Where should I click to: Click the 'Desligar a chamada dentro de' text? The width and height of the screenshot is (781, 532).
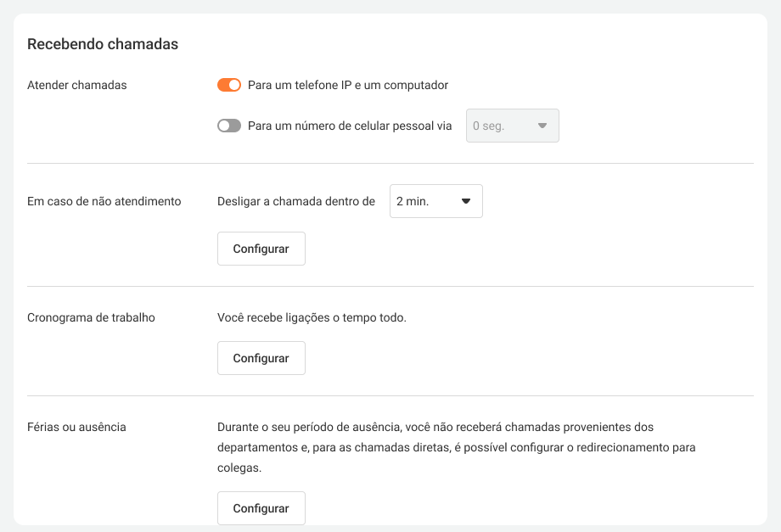click(296, 201)
